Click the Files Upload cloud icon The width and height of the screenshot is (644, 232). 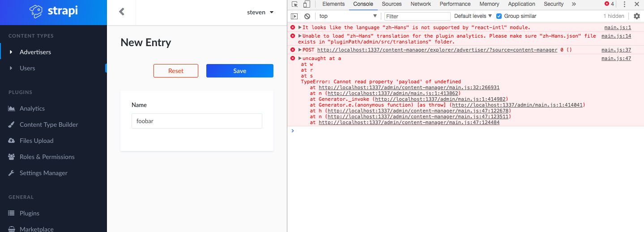click(12, 141)
